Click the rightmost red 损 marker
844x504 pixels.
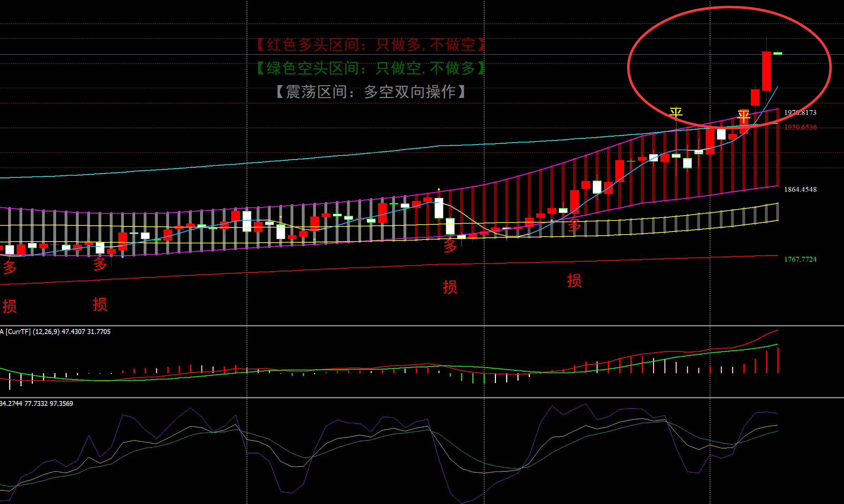(574, 281)
